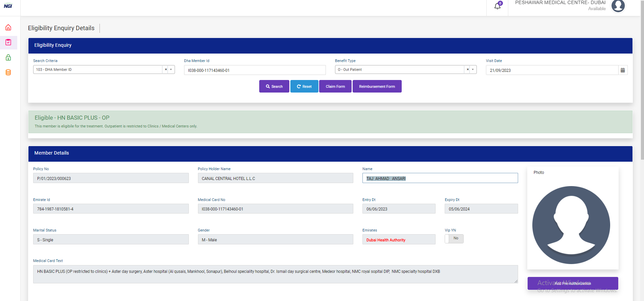Click the Reset button
The image size is (644, 301).
[x=304, y=86]
